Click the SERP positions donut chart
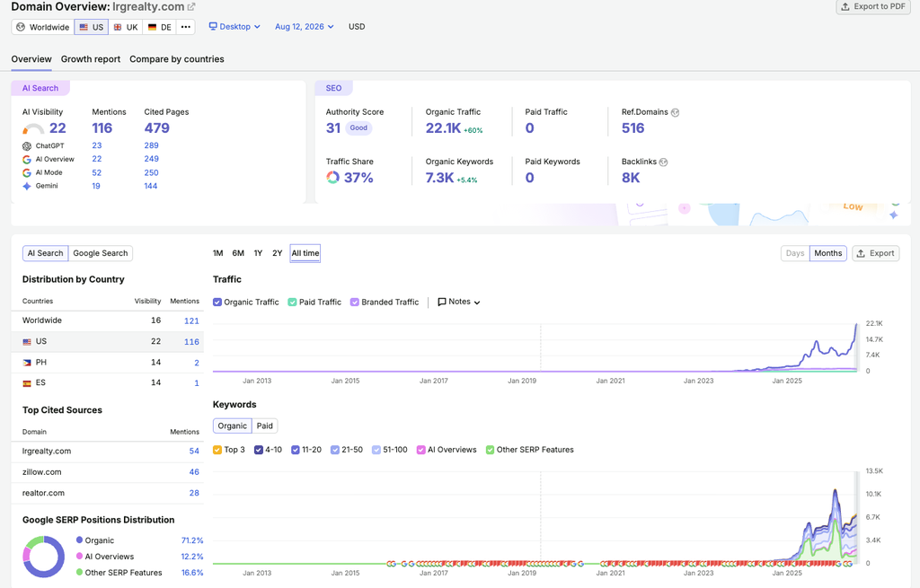The height and width of the screenshot is (588, 920). point(43,557)
